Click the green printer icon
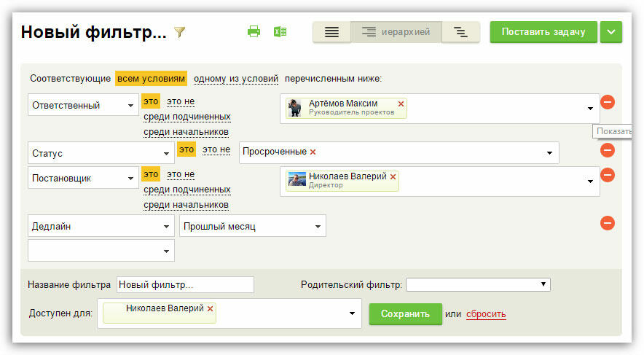This screenshot has height=355, width=644. (x=254, y=31)
